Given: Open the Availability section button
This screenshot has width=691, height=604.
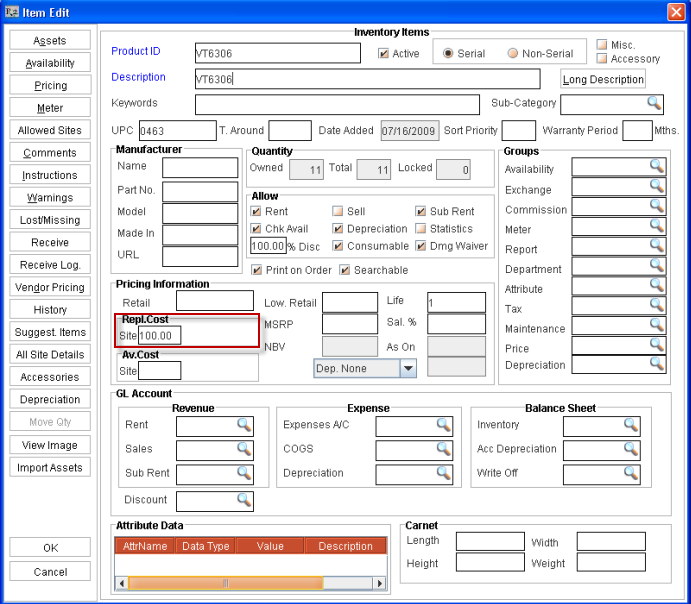Looking at the screenshot, I should (x=50, y=63).
